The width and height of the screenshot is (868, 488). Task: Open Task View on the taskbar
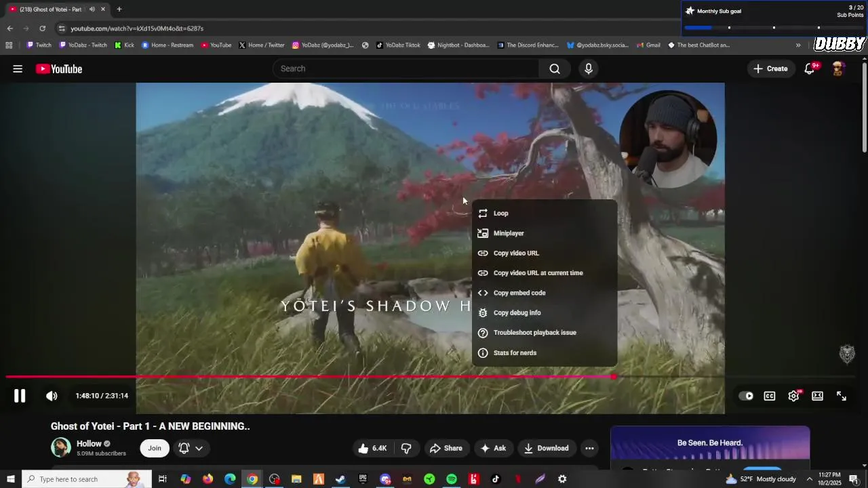pyautogui.click(x=163, y=479)
